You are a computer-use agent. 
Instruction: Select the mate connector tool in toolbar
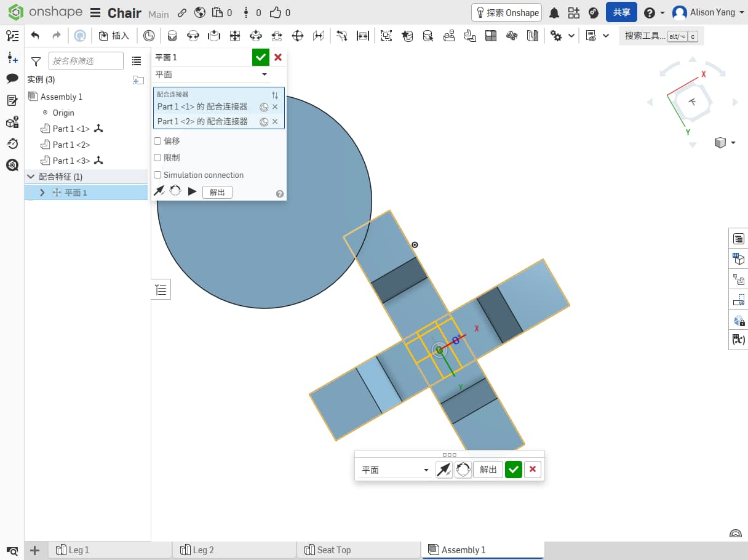pos(149,36)
